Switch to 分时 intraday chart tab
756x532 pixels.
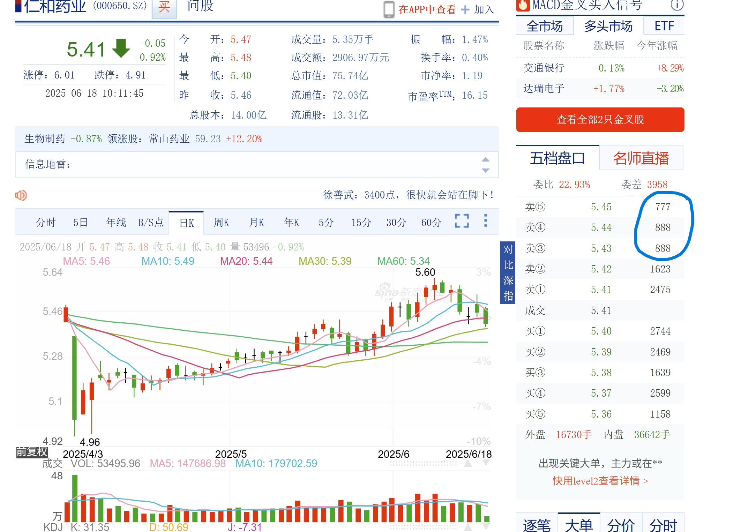(46, 222)
